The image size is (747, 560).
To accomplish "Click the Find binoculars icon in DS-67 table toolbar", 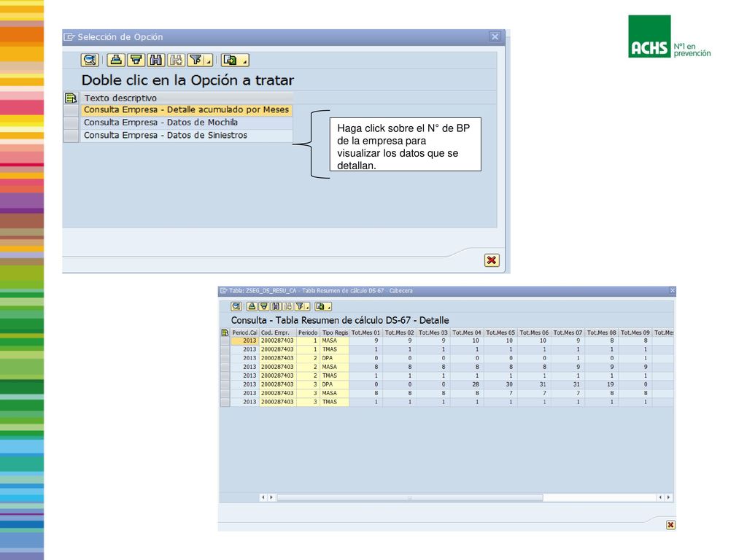I will coord(275,306).
